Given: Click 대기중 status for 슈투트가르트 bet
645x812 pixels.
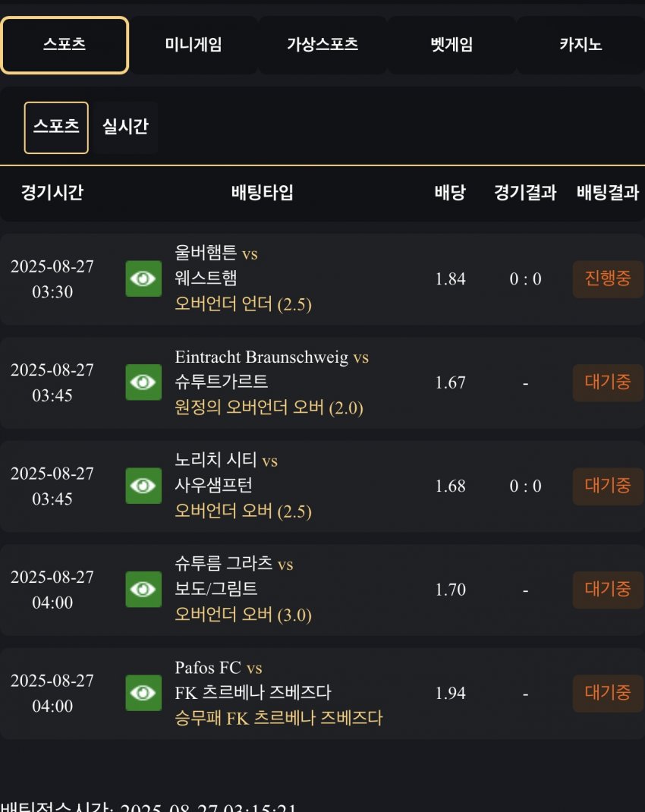Looking at the screenshot, I should click(x=608, y=382).
